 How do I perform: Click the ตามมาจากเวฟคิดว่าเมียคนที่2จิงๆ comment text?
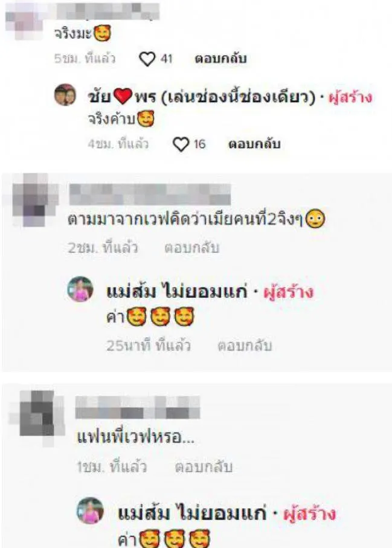(x=196, y=219)
